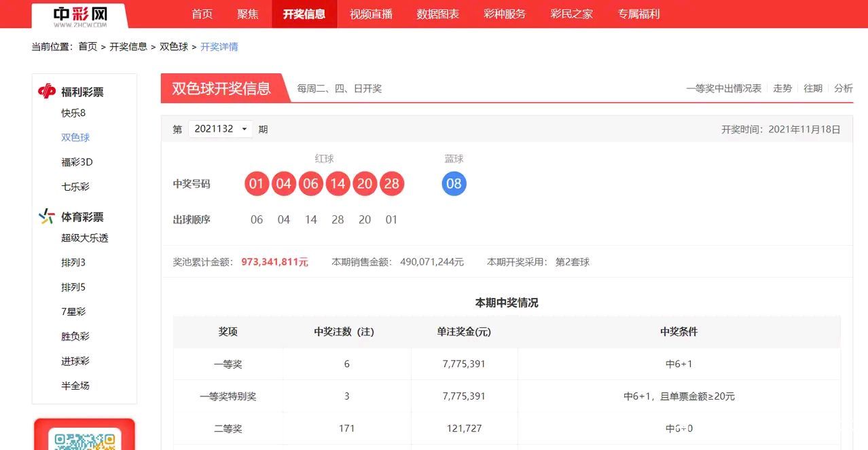The width and height of the screenshot is (868, 450).
Task: Click the 单注奖金(元) column header
Action: click(464, 332)
